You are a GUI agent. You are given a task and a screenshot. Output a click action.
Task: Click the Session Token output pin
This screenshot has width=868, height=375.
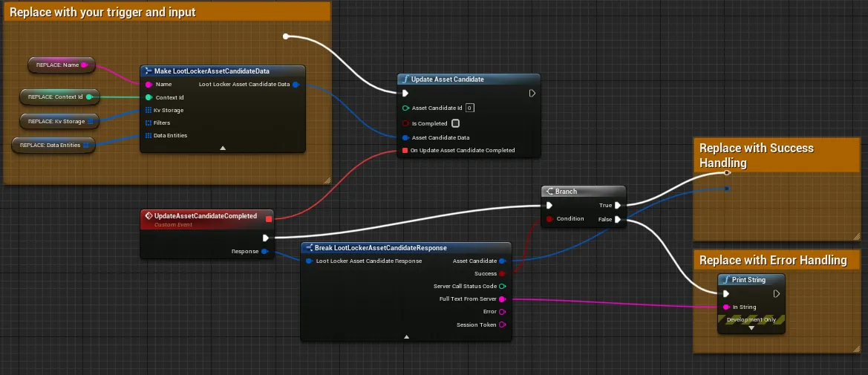(502, 325)
